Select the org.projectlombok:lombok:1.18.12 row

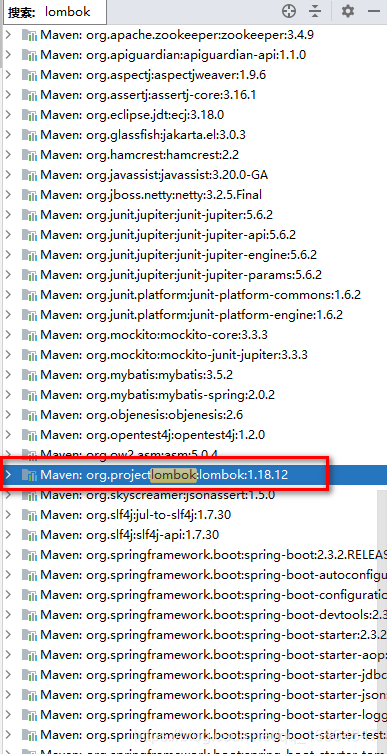(193, 475)
